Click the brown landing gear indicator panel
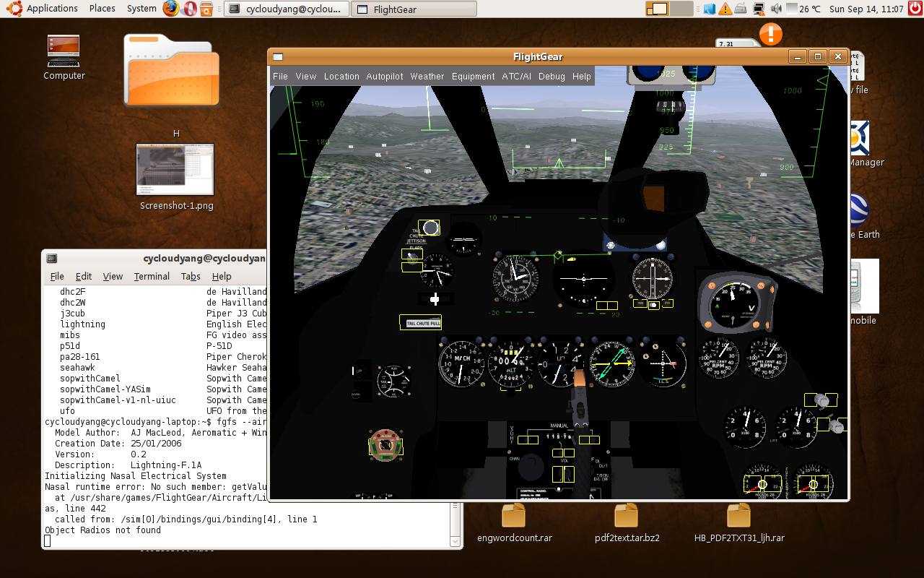This screenshot has height=578, width=924. [385, 446]
